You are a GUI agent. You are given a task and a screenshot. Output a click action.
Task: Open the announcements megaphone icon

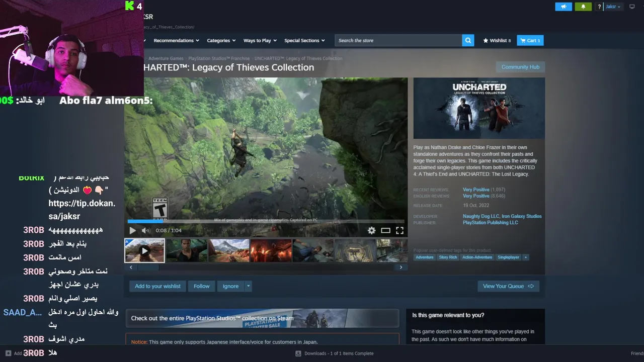pyautogui.click(x=563, y=7)
